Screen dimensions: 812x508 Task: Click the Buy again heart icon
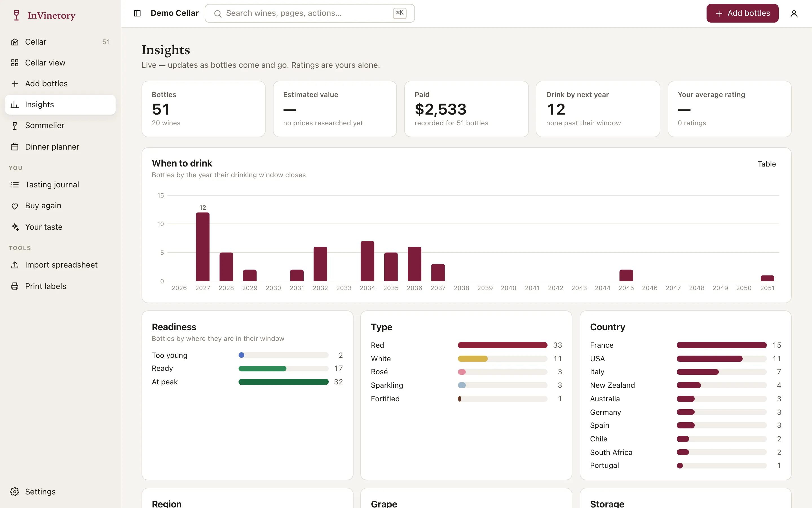coord(15,206)
